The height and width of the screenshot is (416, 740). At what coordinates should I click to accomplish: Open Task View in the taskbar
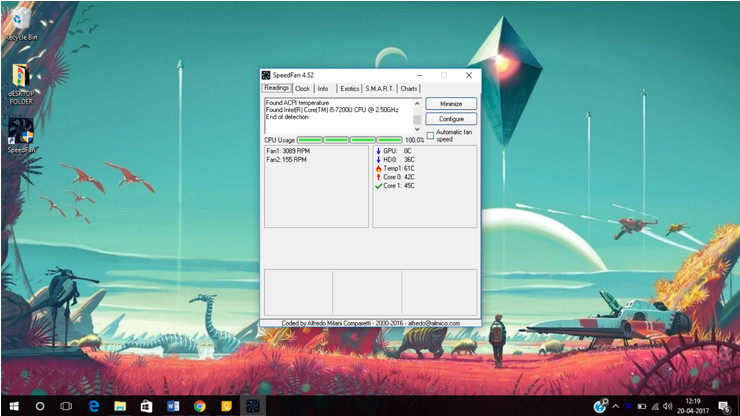(66, 406)
